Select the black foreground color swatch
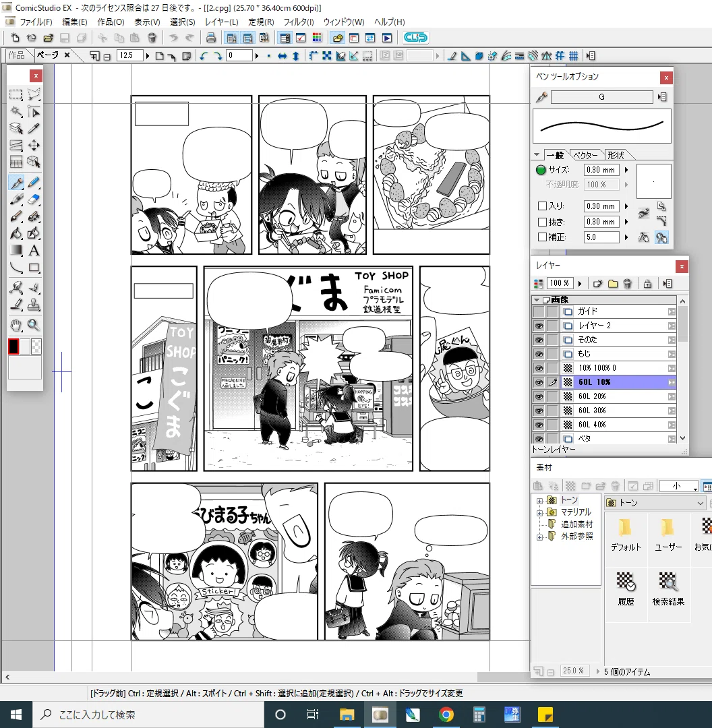This screenshot has height=728, width=712. (x=13, y=346)
